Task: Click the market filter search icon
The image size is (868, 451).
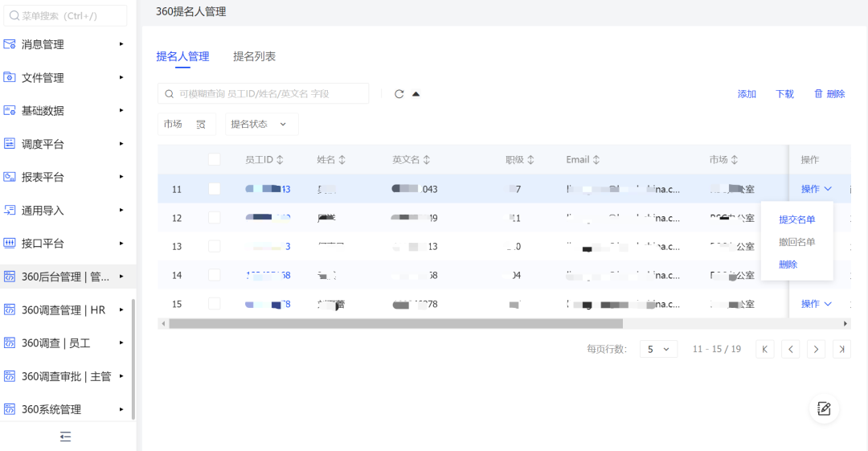Action: coord(201,125)
